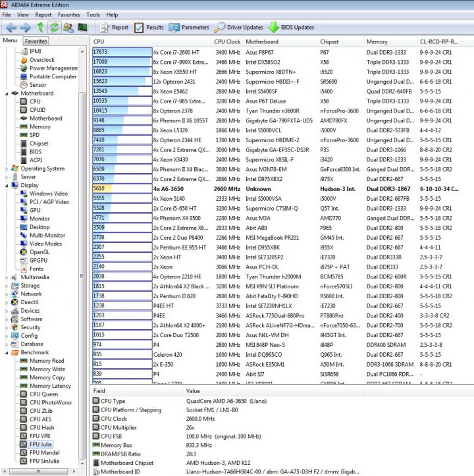
Task: Go forward with the blue right arrow
Action: [x=25, y=28]
